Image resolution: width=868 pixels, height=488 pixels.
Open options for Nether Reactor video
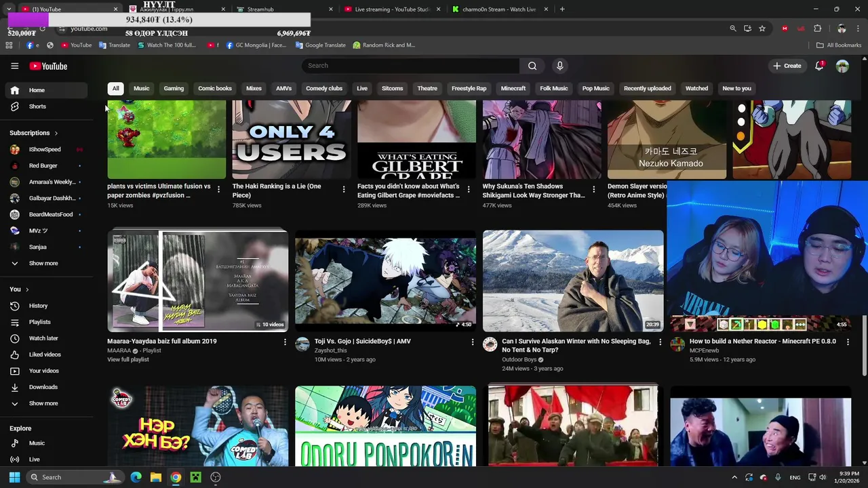click(848, 342)
